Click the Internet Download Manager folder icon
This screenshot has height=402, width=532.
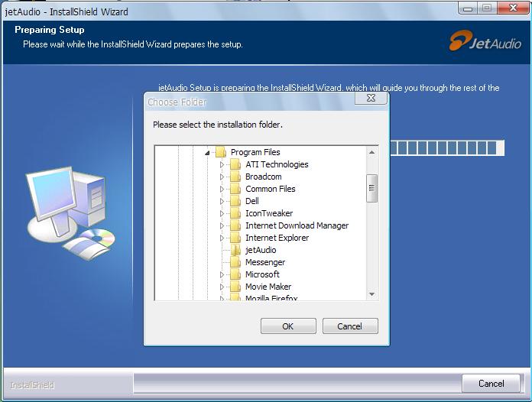pos(235,225)
